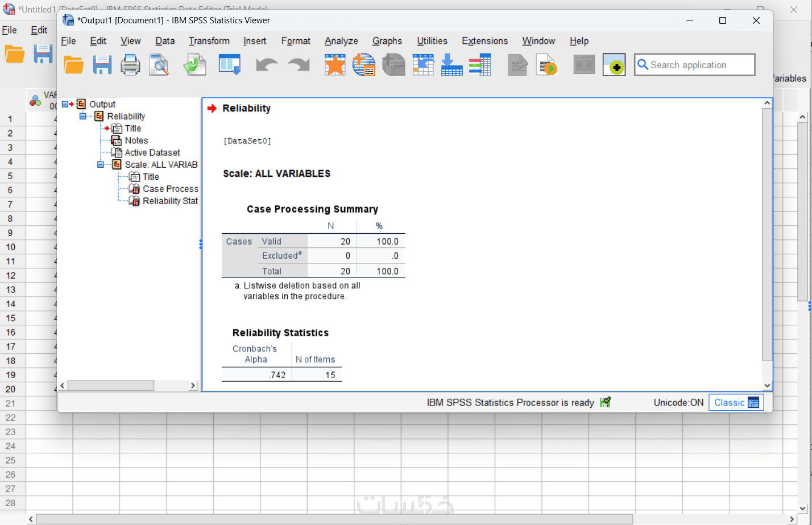
Task: Click the Reliability Statistics table title
Action: 280,333
